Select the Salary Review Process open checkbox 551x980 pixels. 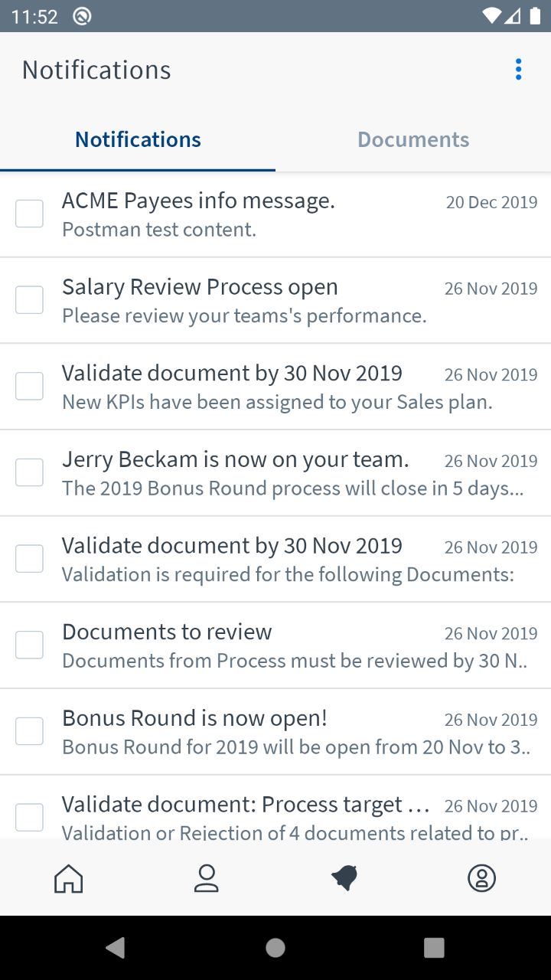(30, 300)
